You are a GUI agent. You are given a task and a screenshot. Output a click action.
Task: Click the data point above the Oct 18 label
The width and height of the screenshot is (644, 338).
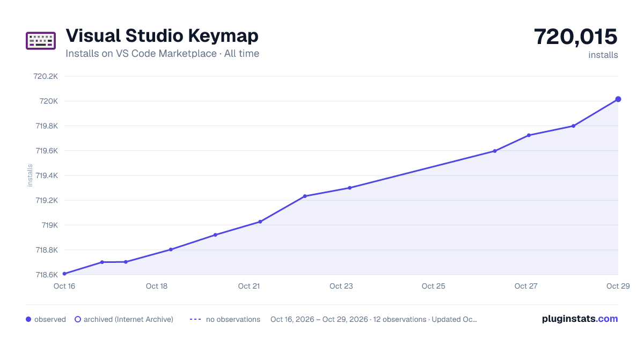click(x=171, y=249)
